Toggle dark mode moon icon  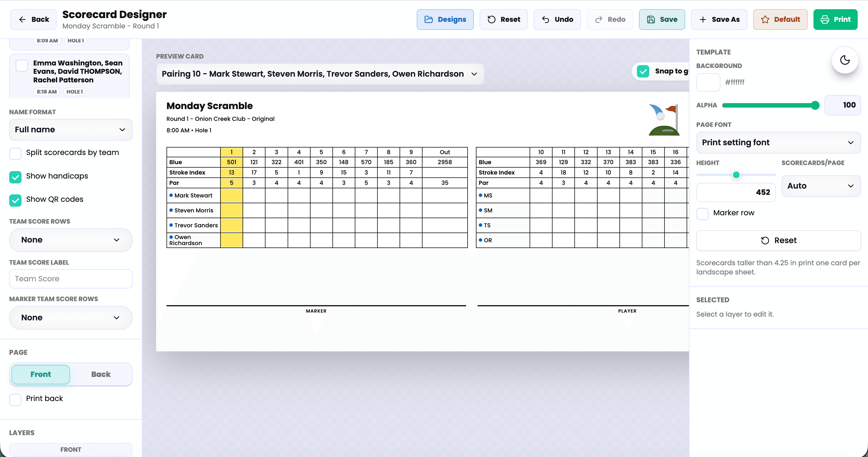pyautogui.click(x=844, y=60)
